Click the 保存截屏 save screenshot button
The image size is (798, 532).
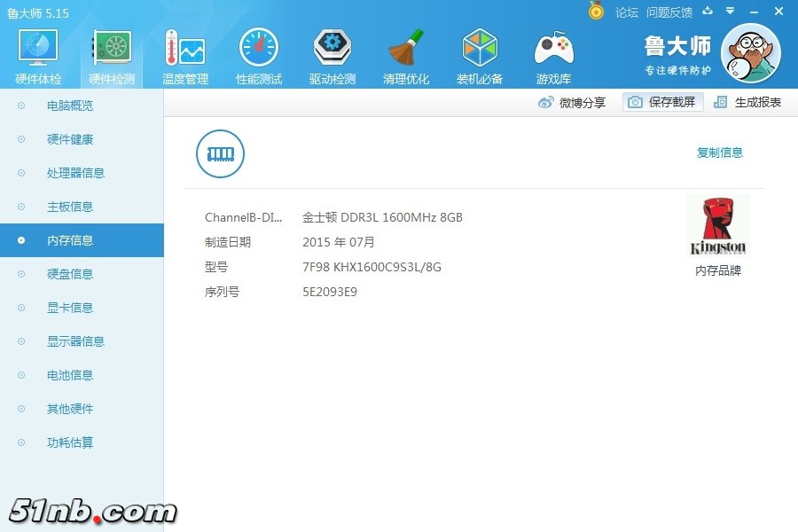pyautogui.click(x=662, y=102)
